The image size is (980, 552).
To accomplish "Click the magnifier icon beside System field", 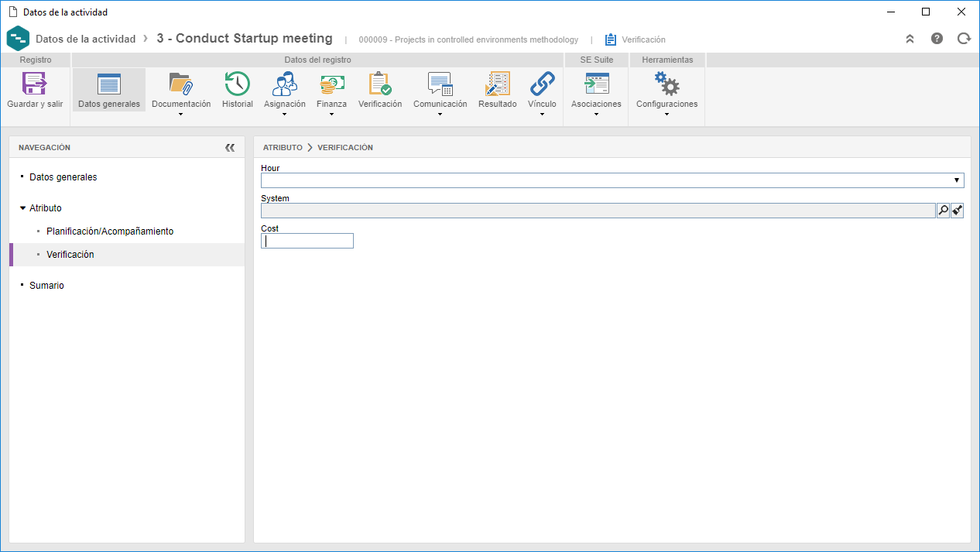I will coord(943,211).
